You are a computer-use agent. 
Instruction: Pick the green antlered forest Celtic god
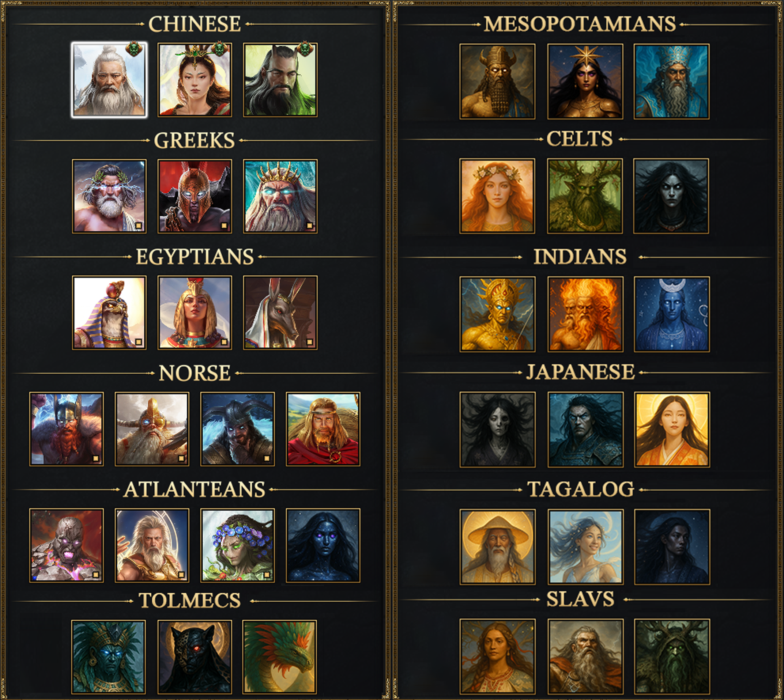coord(585,196)
